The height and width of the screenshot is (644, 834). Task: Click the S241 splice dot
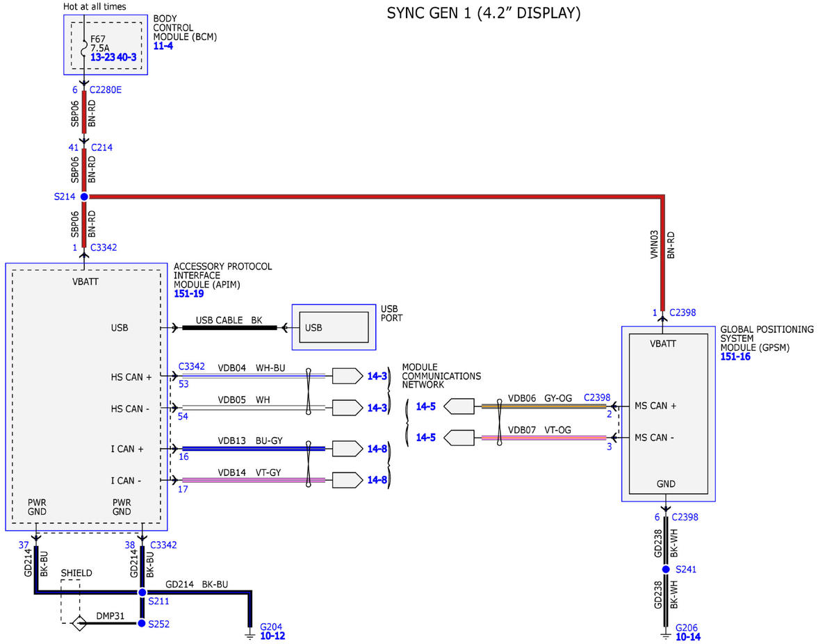click(666, 570)
